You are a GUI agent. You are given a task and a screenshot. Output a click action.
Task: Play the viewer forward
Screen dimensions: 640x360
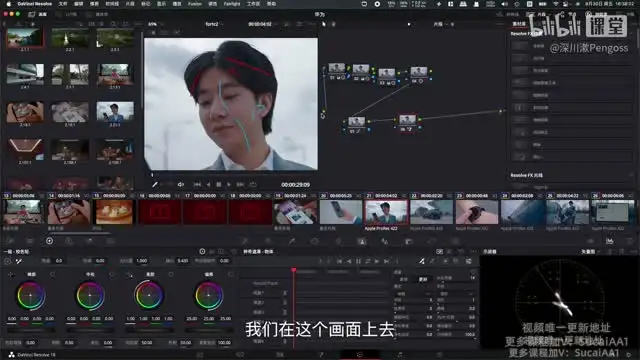click(229, 184)
